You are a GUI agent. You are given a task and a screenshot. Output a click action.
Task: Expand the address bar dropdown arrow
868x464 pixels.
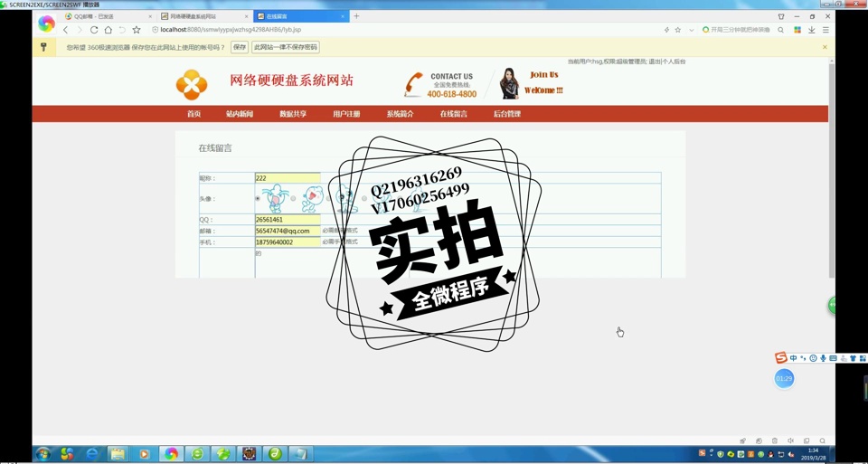(692, 30)
